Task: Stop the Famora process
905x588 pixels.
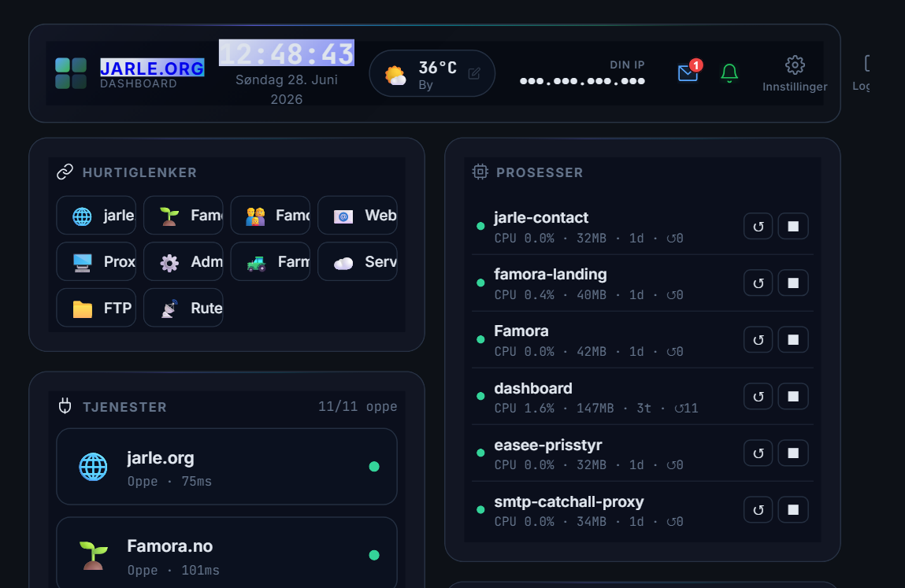Action: coord(794,339)
